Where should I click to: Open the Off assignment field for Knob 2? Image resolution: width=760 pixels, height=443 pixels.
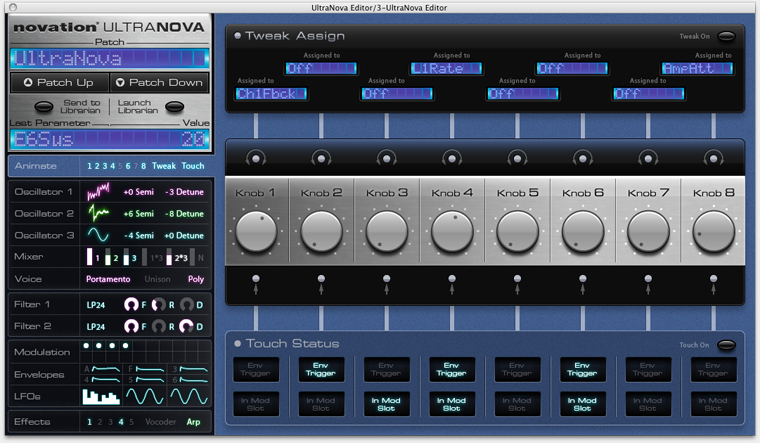[321, 68]
